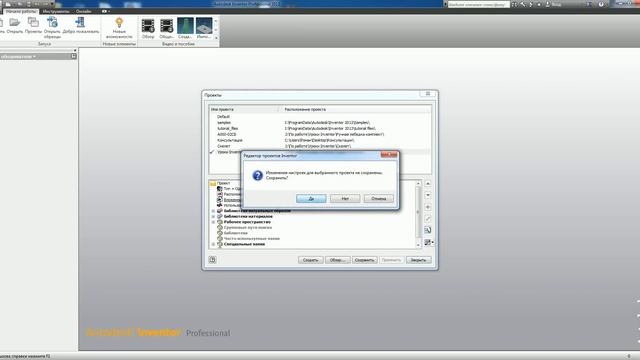Click the Проекты icon in ribbon
Image resolution: width=640 pixels, height=360 pixels.
tap(33, 22)
